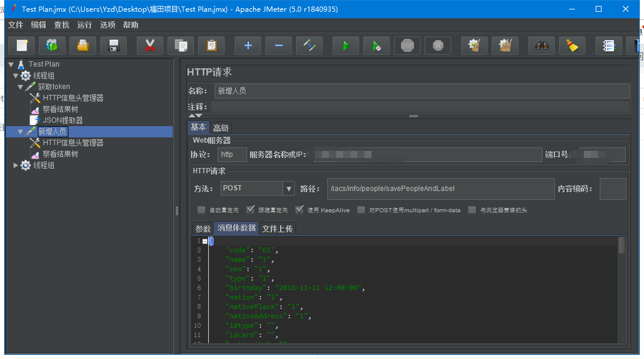644x359 pixels.
Task: Click the Toggle enable/disable icon
Action: (309, 45)
